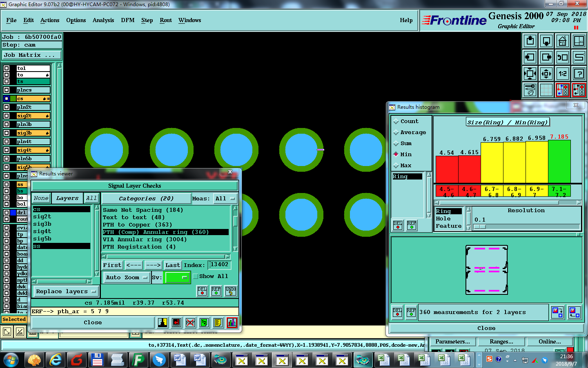Click the S-shaped snake path icon

(x=579, y=58)
